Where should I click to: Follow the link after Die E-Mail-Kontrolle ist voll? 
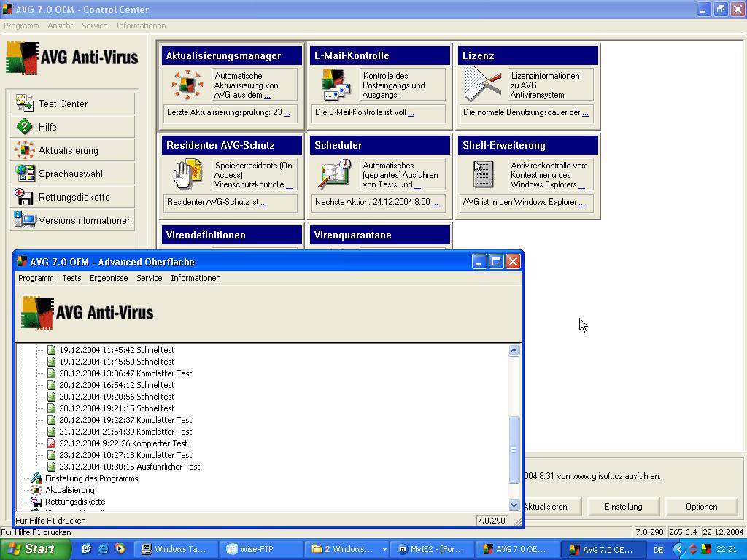coord(411,113)
